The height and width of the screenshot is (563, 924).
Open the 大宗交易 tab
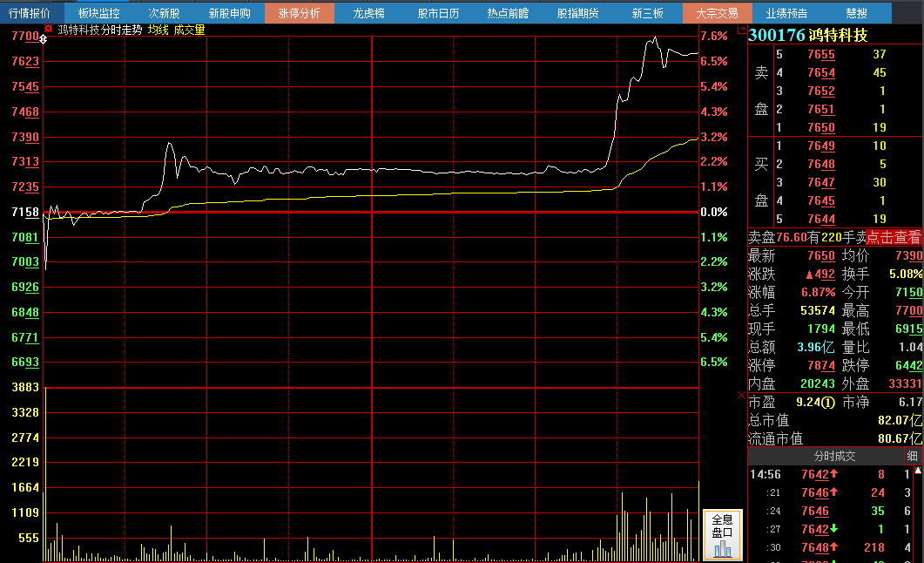(x=717, y=13)
